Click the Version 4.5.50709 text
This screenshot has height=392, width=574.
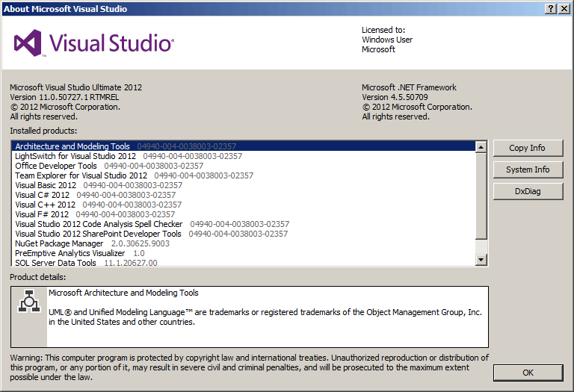tap(395, 97)
